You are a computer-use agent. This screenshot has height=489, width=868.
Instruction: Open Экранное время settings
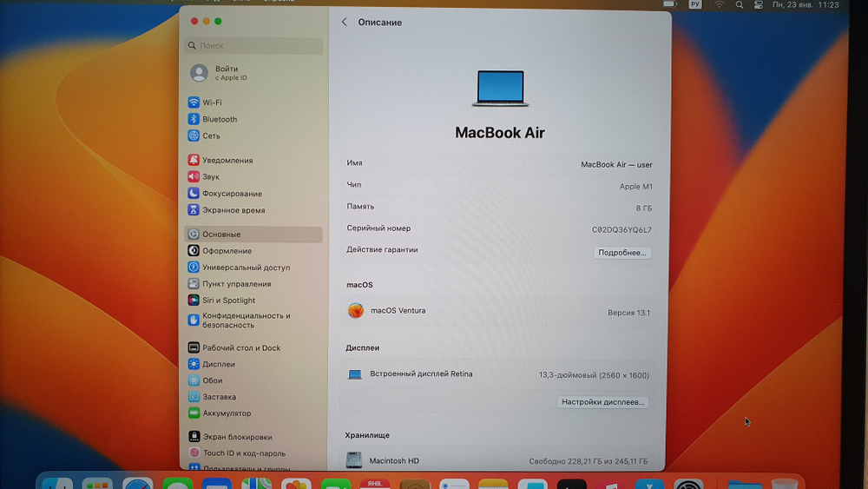227,210
